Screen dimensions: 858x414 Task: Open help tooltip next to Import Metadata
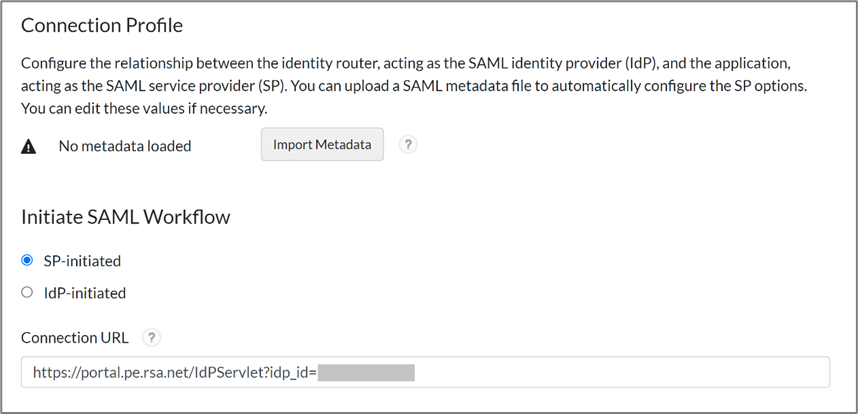(x=407, y=145)
